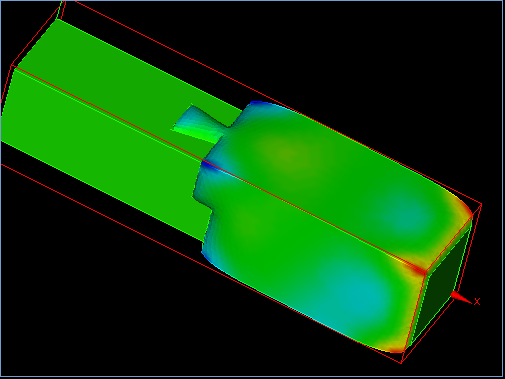This screenshot has height=379, width=505.
Task: Click the red corner at the bottom right of the model
Action: 397,349
